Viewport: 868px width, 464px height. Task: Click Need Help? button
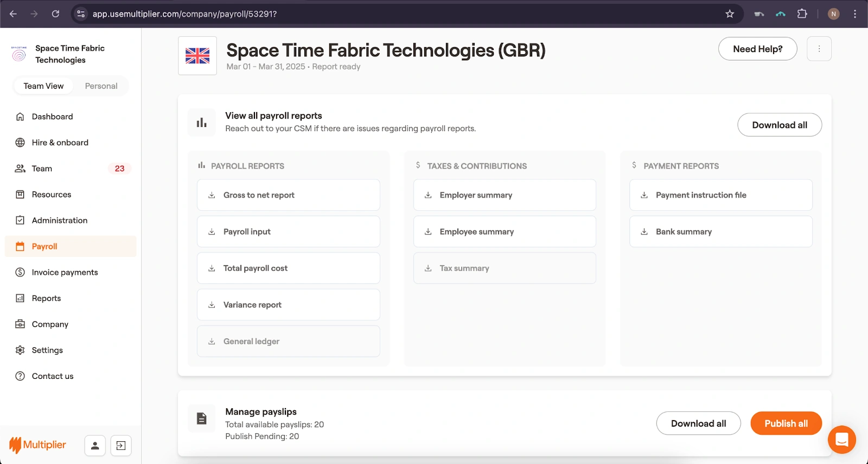757,49
